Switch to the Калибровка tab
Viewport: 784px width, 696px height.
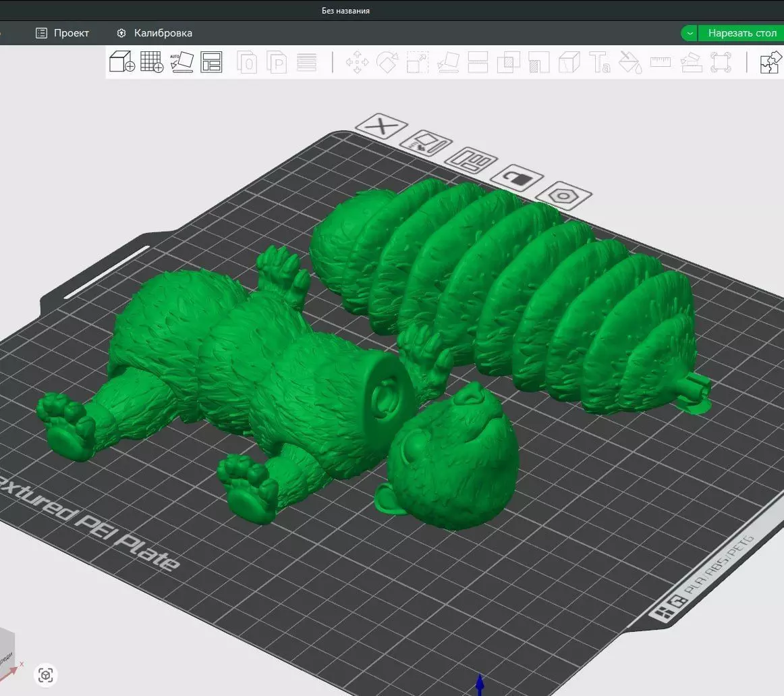(155, 33)
